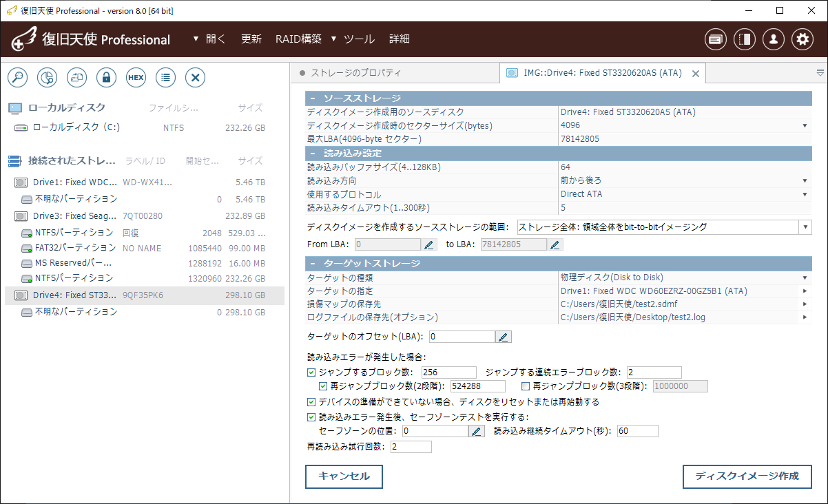Open 読み込み方向 前から後ろ dropdown
Screen dimensions: 828x504
point(805,180)
